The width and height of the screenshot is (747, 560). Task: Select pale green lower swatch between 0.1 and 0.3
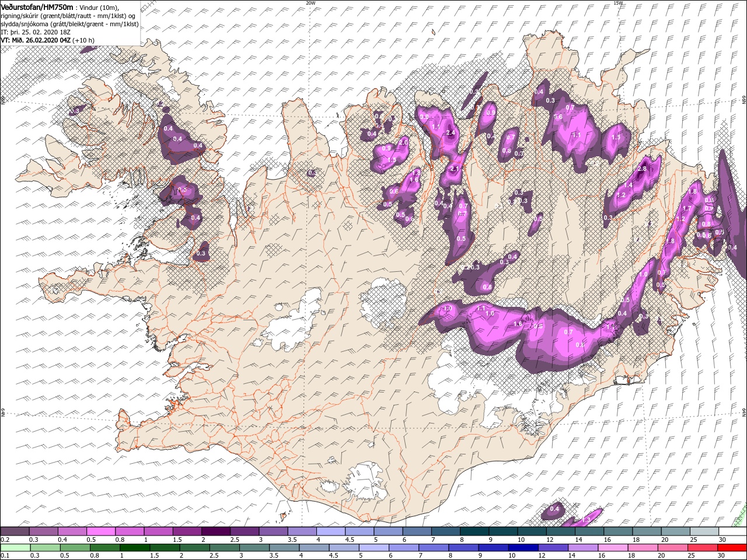click(x=16, y=548)
